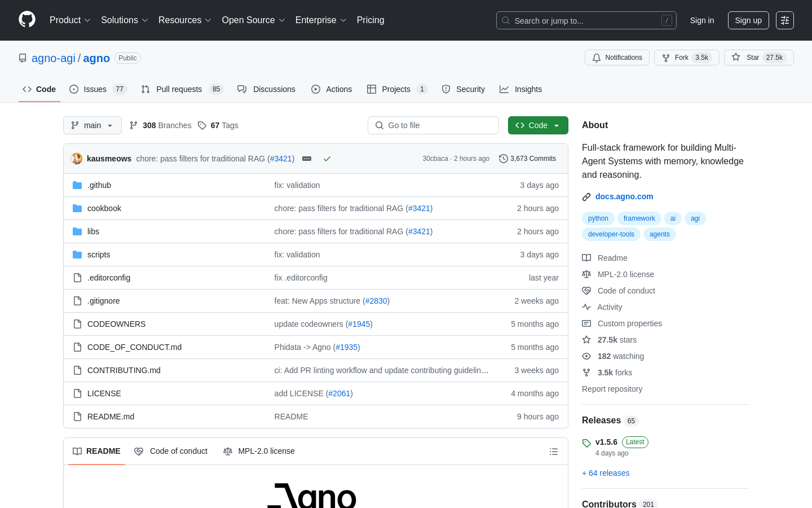Expand the Open Source menu

254,20
